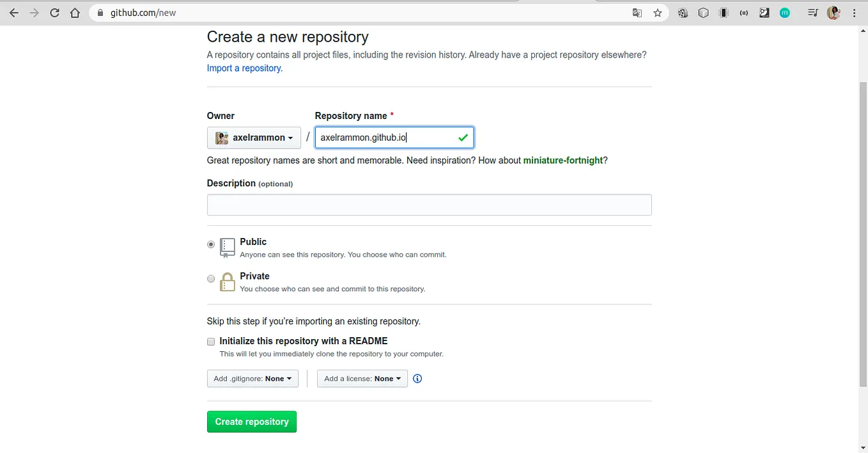868x453 pixels.
Task: Focus the Repository name input field
Action: (394, 138)
